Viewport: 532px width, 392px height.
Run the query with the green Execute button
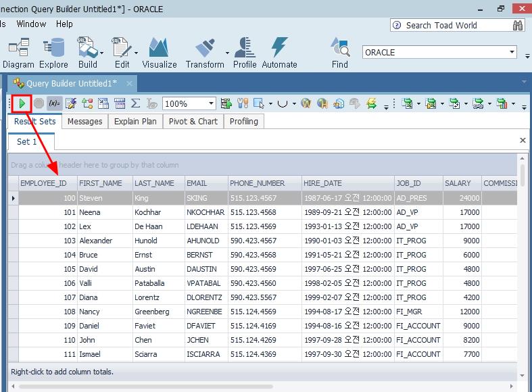point(22,103)
